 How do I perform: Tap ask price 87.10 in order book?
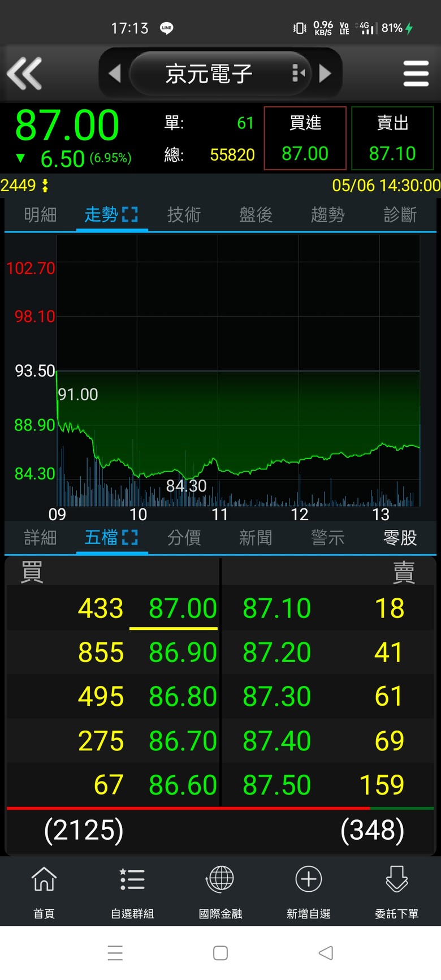click(x=276, y=608)
